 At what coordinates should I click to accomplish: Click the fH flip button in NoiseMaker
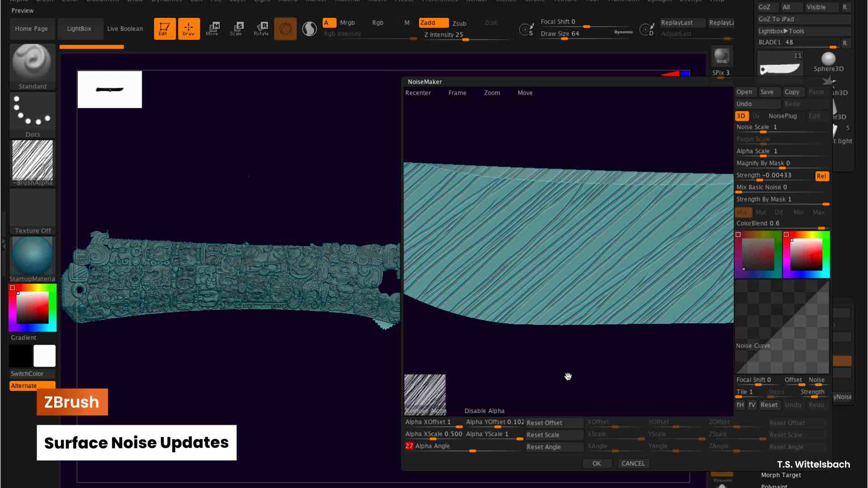pos(740,405)
